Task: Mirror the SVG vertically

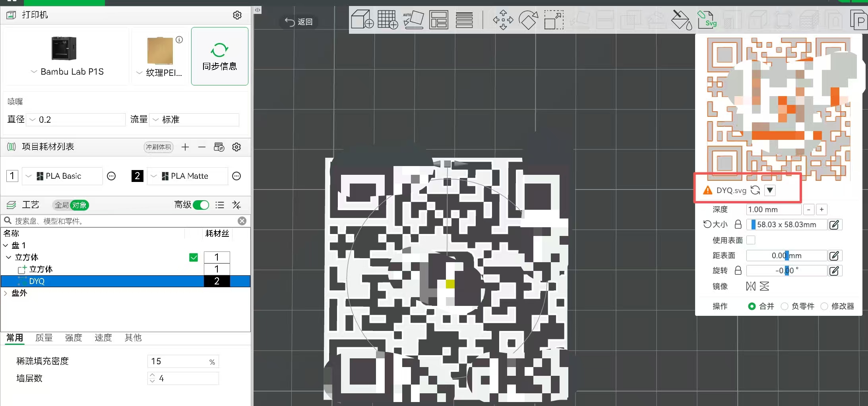Action: click(764, 286)
